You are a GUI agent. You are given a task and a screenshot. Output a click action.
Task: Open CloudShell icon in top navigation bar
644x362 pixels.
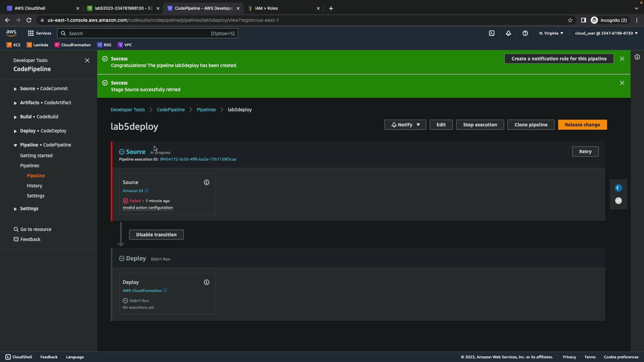click(491, 33)
